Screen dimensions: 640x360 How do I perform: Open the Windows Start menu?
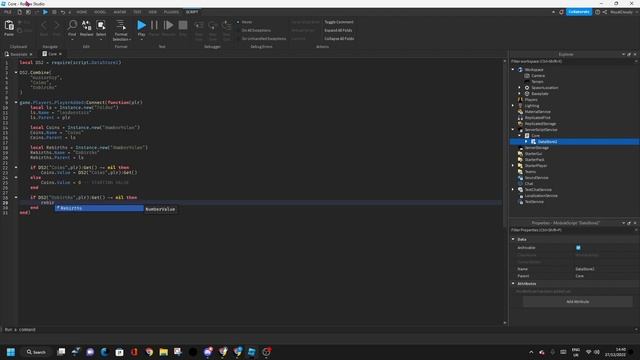pos(11,352)
